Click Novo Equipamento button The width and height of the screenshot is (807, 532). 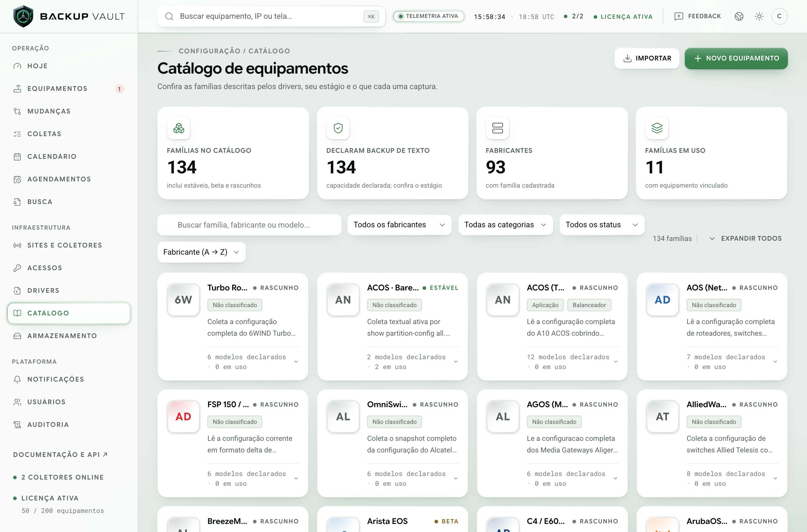736,58
